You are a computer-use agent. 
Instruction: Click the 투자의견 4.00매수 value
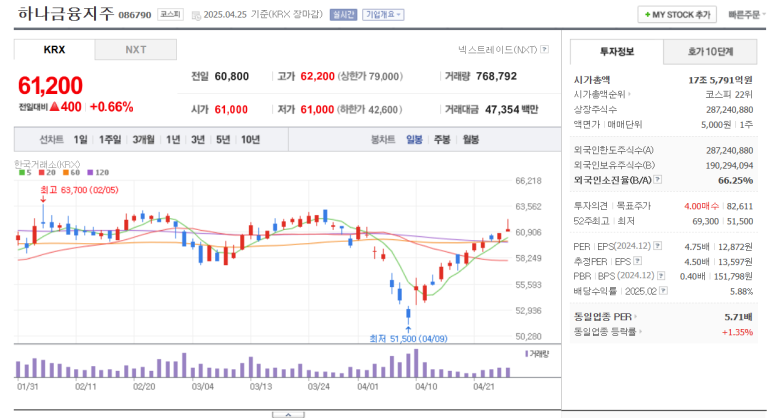[701, 206]
